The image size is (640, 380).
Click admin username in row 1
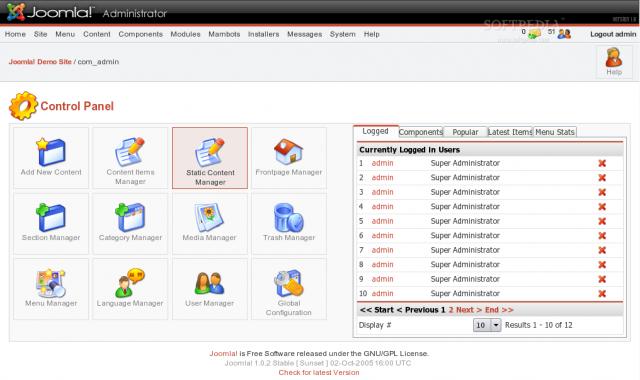[382, 163]
